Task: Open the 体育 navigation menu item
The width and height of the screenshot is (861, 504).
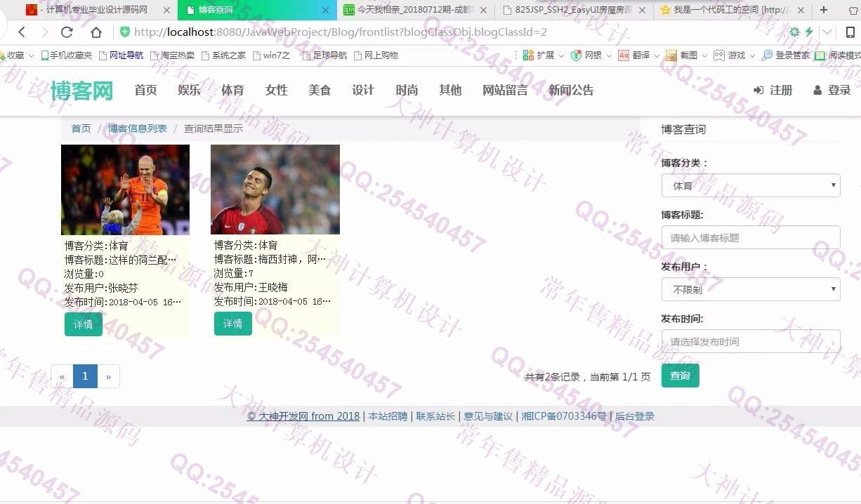Action: pos(232,91)
